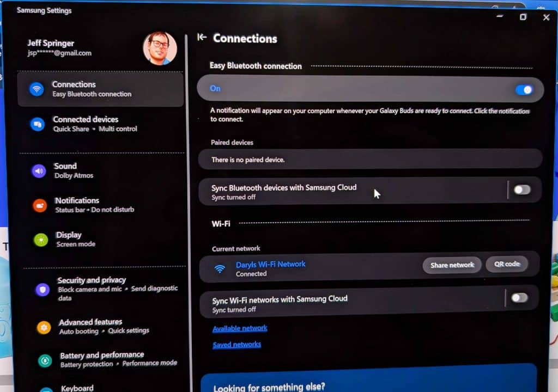
Task: Minimize the Samsung Settings window
Action: coord(500,16)
